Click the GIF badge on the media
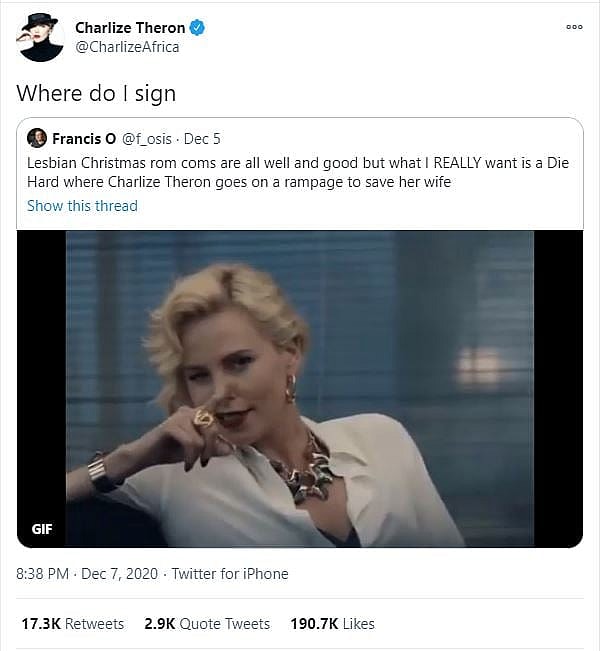This screenshot has width=602, height=651. click(x=42, y=529)
